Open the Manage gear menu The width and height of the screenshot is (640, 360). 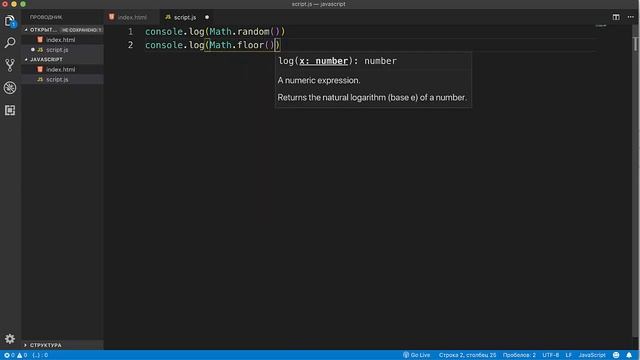click(10, 338)
